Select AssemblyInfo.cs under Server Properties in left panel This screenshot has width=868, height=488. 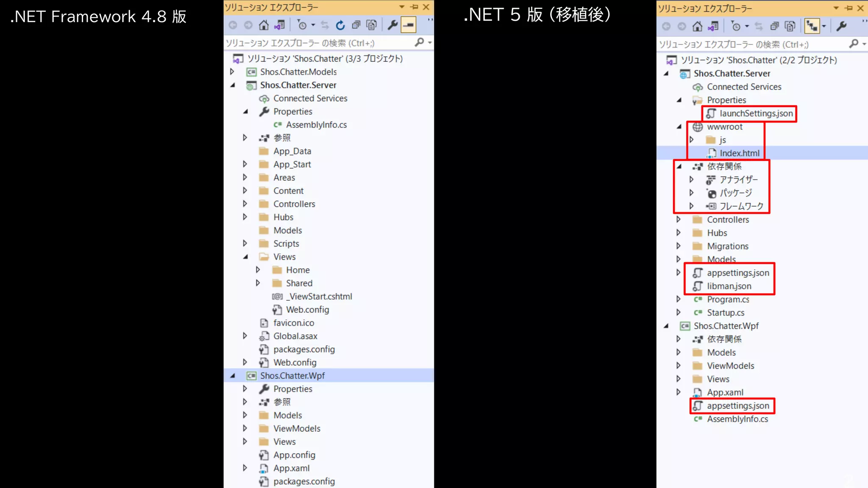coord(316,125)
